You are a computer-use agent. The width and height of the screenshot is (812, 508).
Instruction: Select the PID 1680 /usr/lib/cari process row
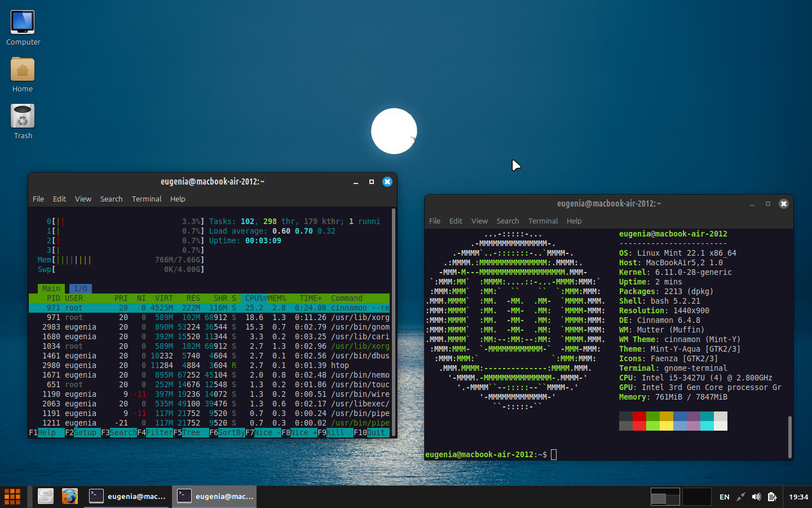tap(209, 336)
